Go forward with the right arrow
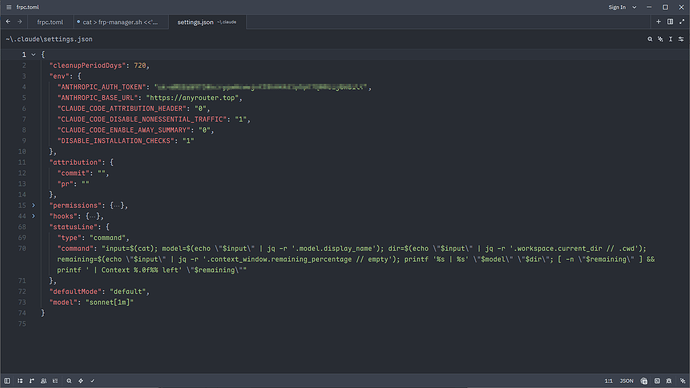This screenshot has width=690, height=388. (20, 22)
